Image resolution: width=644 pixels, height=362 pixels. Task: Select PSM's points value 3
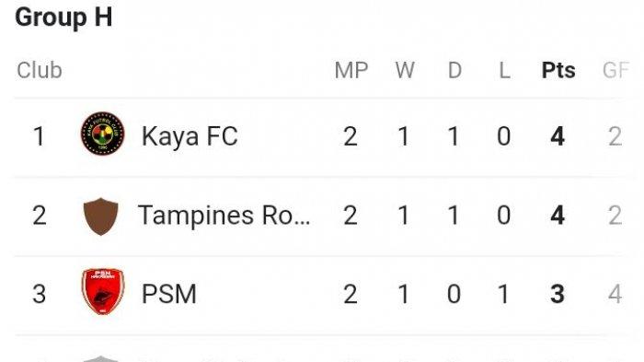point(558,294)
